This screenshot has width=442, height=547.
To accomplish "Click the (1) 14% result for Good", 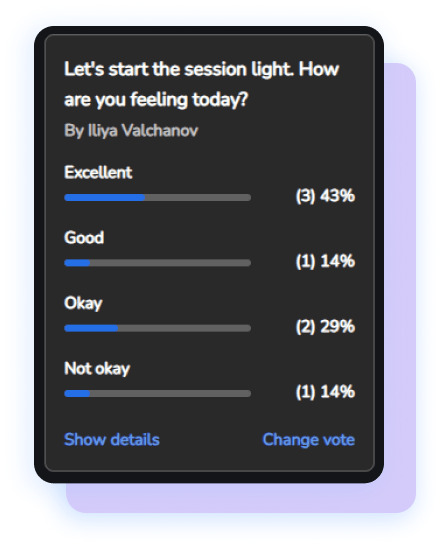I will (325, 261).
